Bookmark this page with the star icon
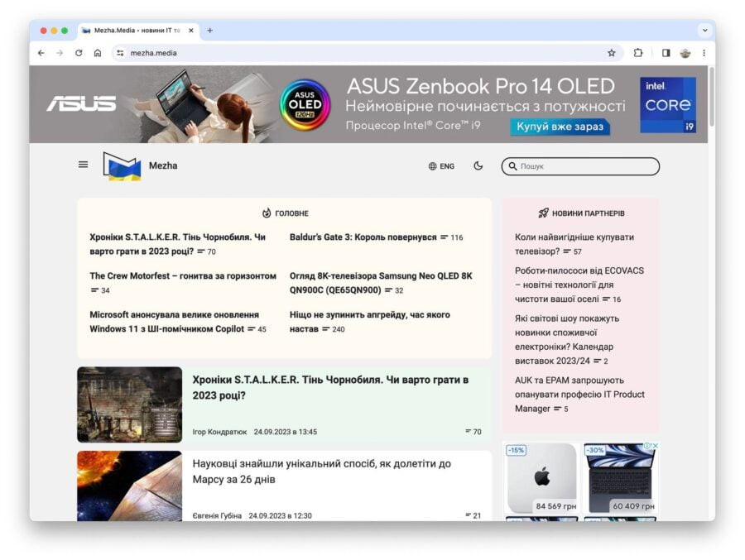Image resolution: width=745 pixels, height=560 pixels. click(x=612, y=53)
